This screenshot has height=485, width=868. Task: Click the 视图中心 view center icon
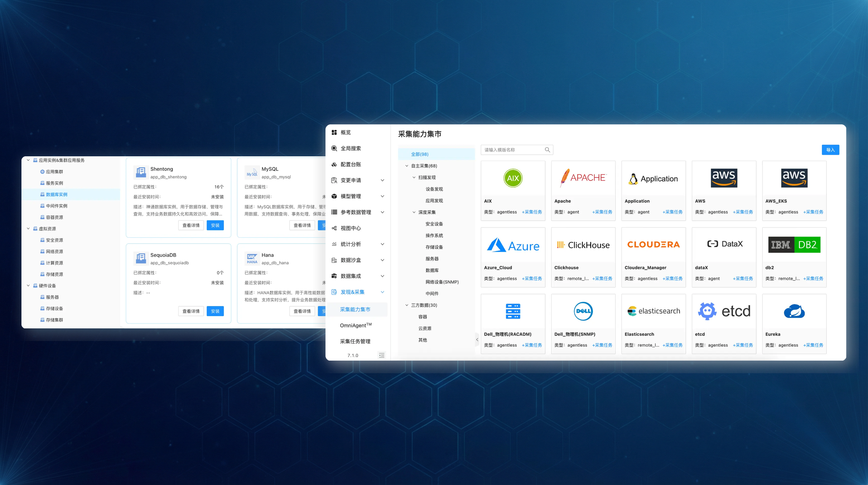point(334,228)
